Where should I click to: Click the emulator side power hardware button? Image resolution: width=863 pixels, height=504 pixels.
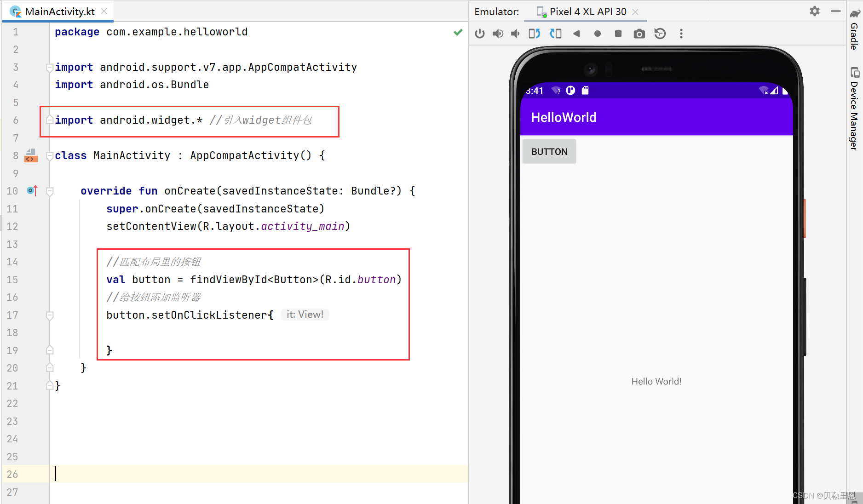805,218
